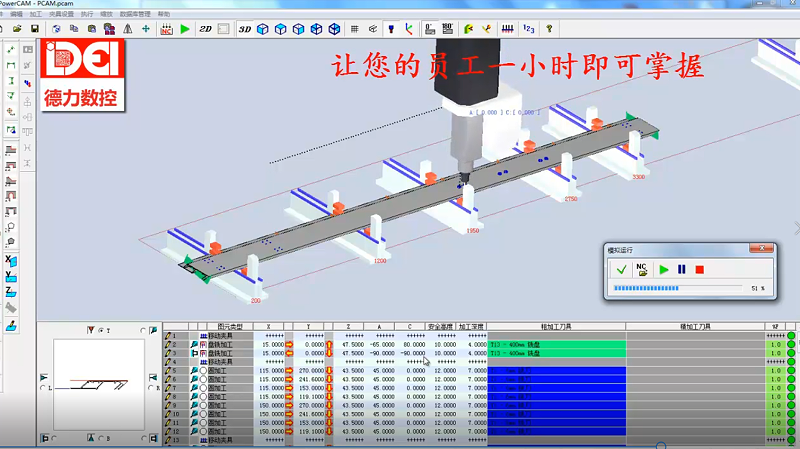
Task: Select the T view radio button
Action: 101,329
